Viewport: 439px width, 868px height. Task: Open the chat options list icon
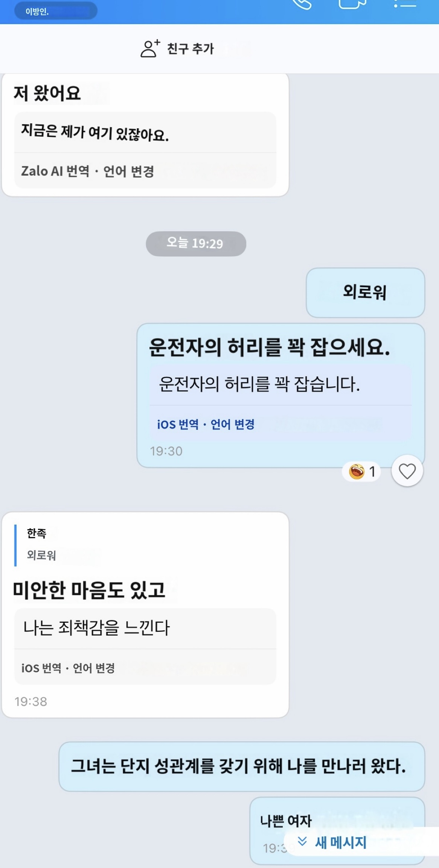click(x=405, y=4)
